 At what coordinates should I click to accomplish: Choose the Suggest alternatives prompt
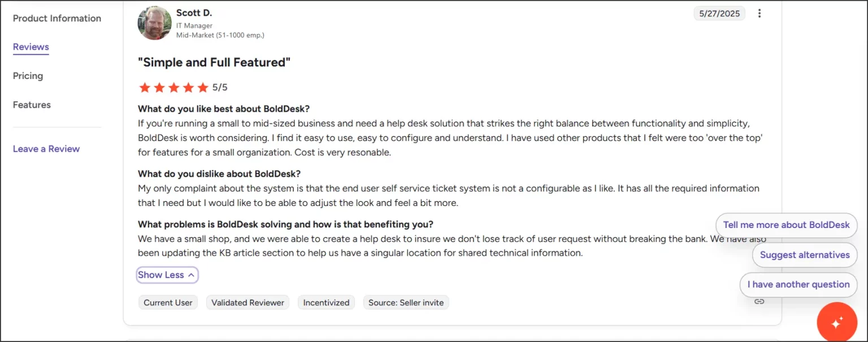[805, 255]
